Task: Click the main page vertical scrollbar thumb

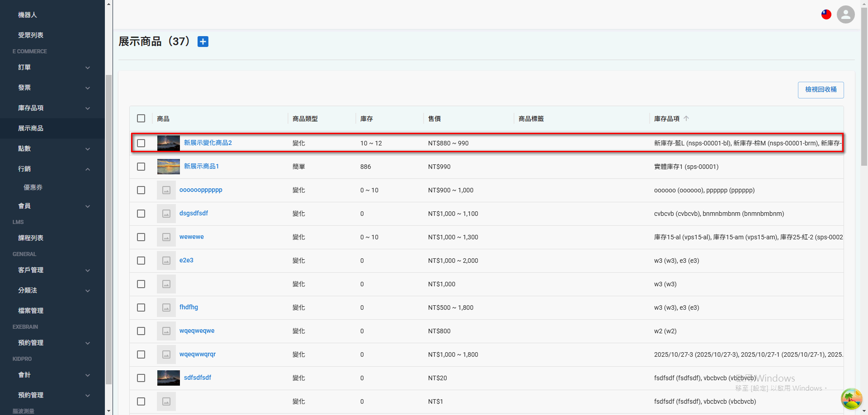Action: pos(864,86)
